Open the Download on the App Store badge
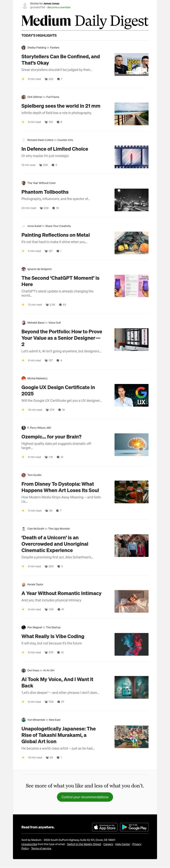The height and width of the screenshot is (868, 170). coord(105,827)
